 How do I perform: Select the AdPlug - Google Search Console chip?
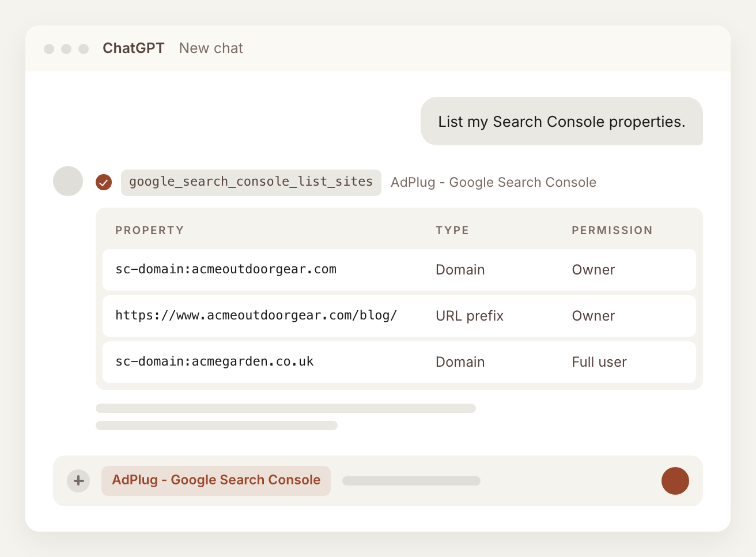click(x=216, y=481)
